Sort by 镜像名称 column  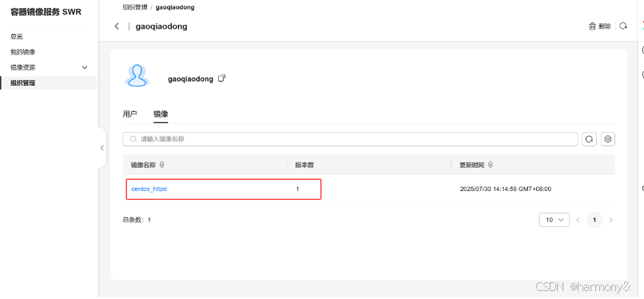point(161,165)
